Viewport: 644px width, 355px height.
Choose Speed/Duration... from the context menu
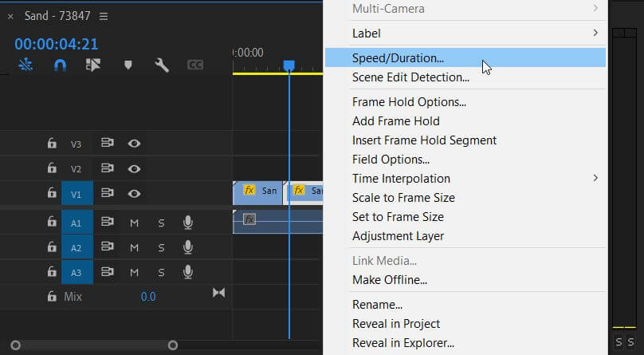click(398, 57)
